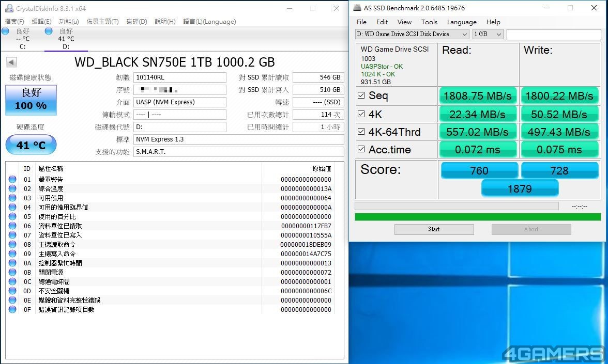Viewport: 608px width, 364px height.
Task: Click the standard field NVM Express 1.3
Action: 239,139
